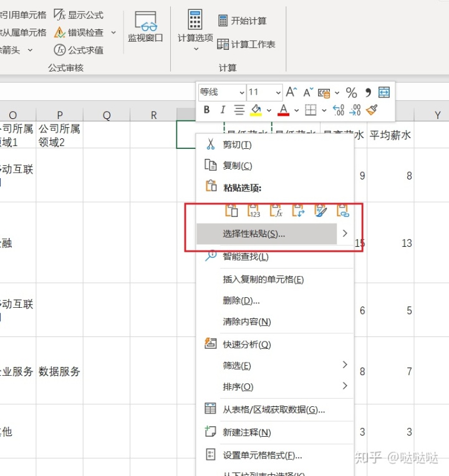Click Increase Decimal icon

[x=339, y=110]
